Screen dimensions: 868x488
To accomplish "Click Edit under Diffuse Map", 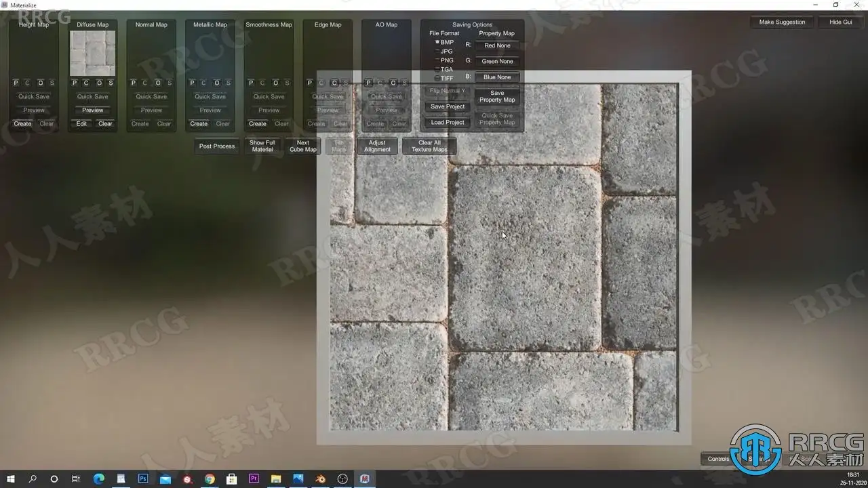I will coord(81,123).
